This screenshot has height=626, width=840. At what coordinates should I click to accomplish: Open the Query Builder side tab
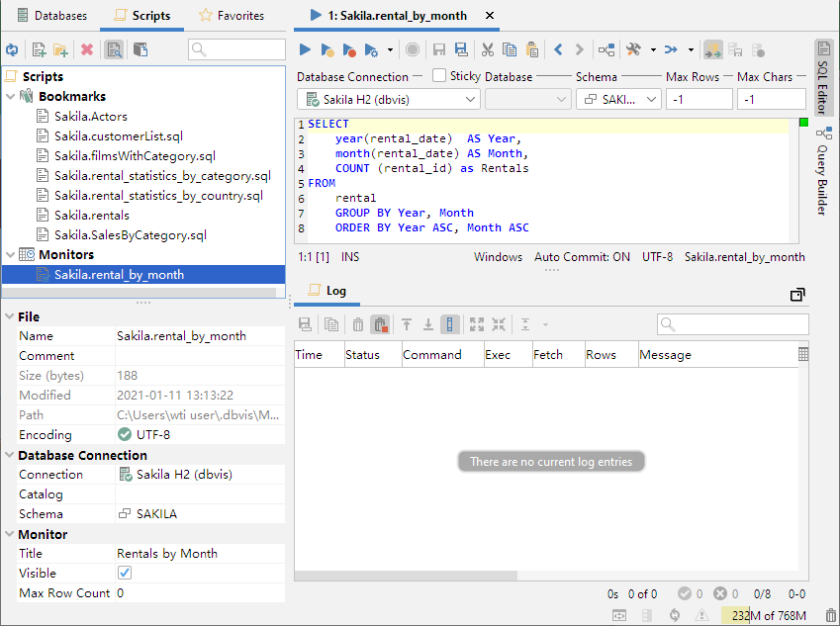coord(823,170)
